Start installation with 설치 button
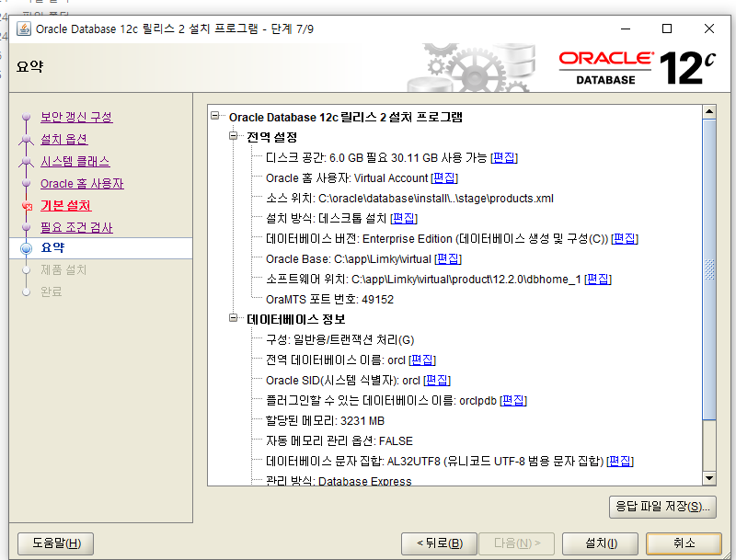The image size is (736, 560). coord(601,543)
